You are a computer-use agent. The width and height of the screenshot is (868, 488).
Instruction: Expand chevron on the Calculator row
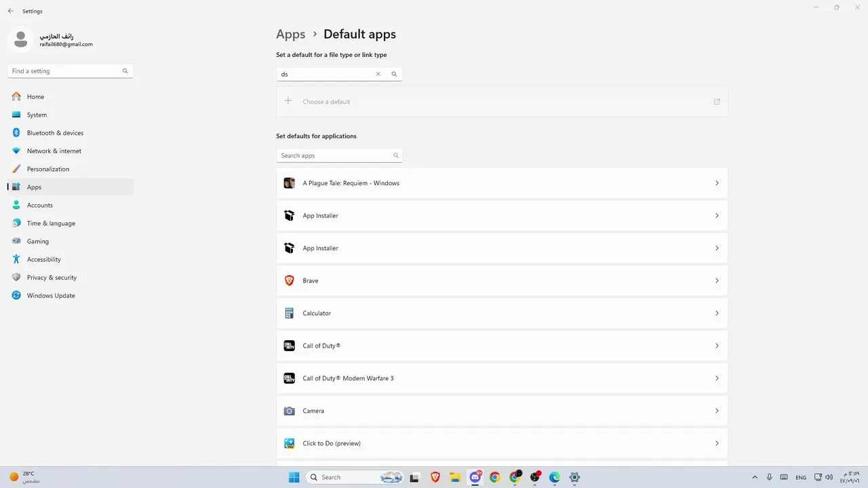click(x=717, y=313)
